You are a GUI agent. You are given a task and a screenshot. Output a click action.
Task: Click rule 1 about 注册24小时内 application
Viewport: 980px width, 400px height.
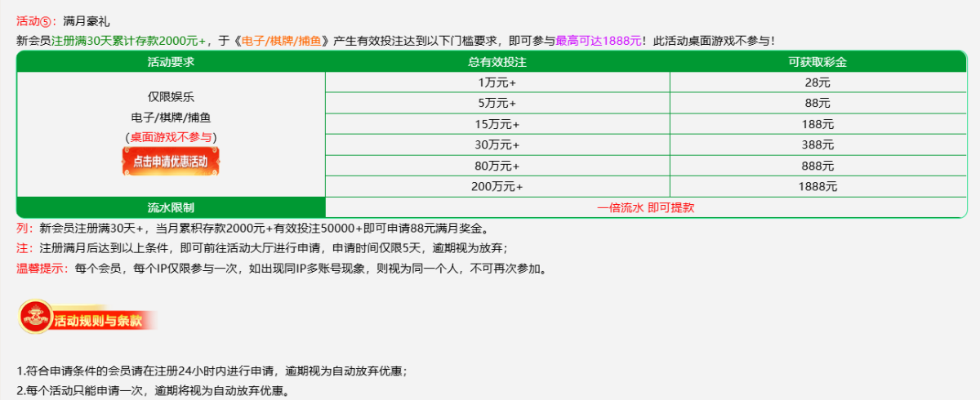click(212, 371)
